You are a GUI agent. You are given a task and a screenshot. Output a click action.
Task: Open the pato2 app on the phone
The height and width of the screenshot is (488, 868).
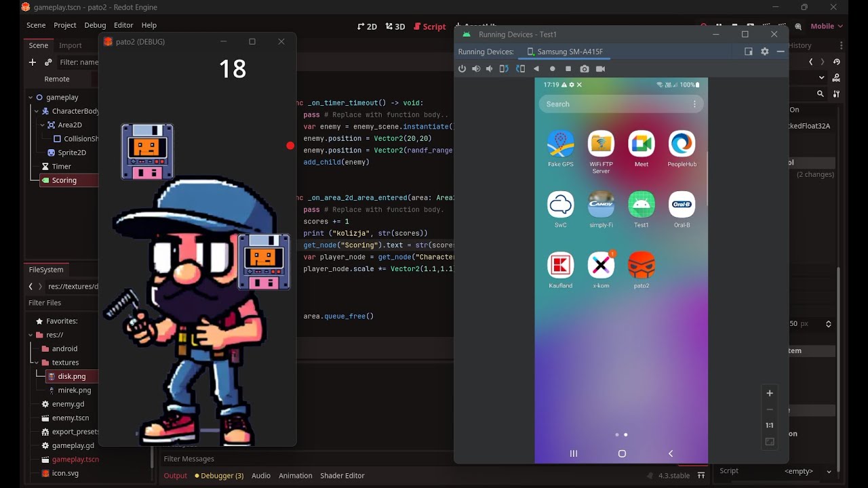(642, 270)
